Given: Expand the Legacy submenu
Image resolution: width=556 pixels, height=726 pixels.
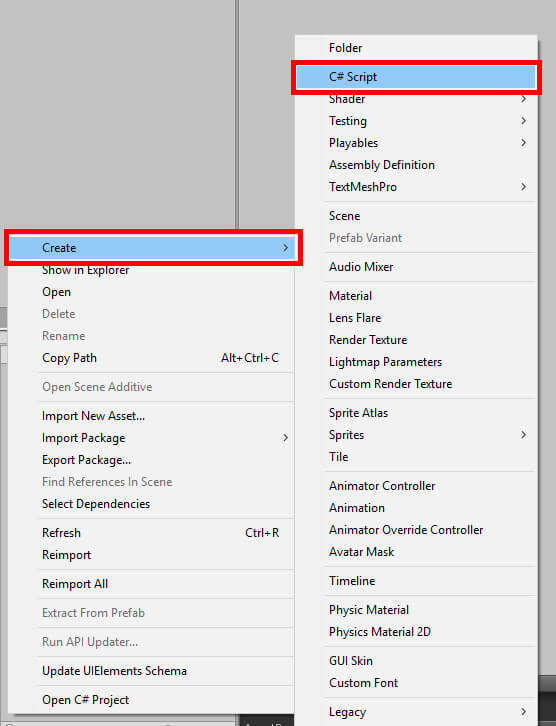Looking at the screenshot, I should 416,712.
